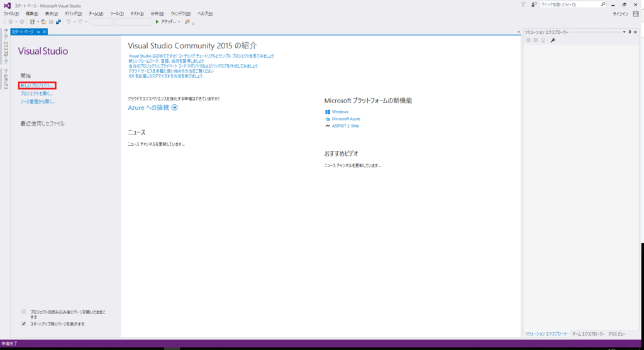644x350 pixels.
Task: Open the 表示(V) menu
Action: coord(52,14)
